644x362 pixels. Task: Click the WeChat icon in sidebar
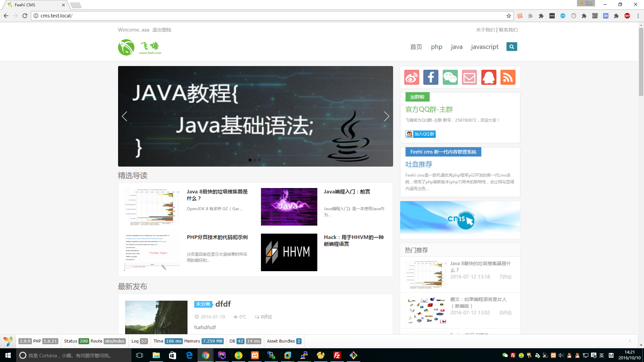tap(450, 77)
